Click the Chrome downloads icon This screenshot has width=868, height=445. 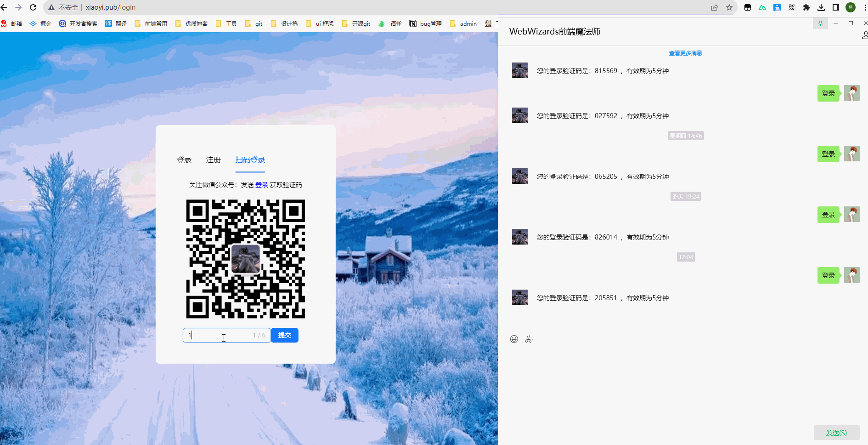pyautogui.click(x=821, y=7)
